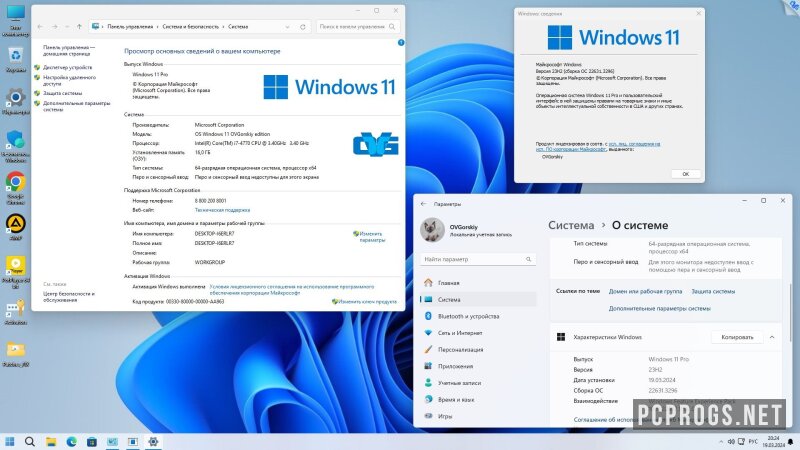This screenshot has width=800, height=450.
Task: Launch Microsoft Edge from the taskbar
Action: pos(71,441)
